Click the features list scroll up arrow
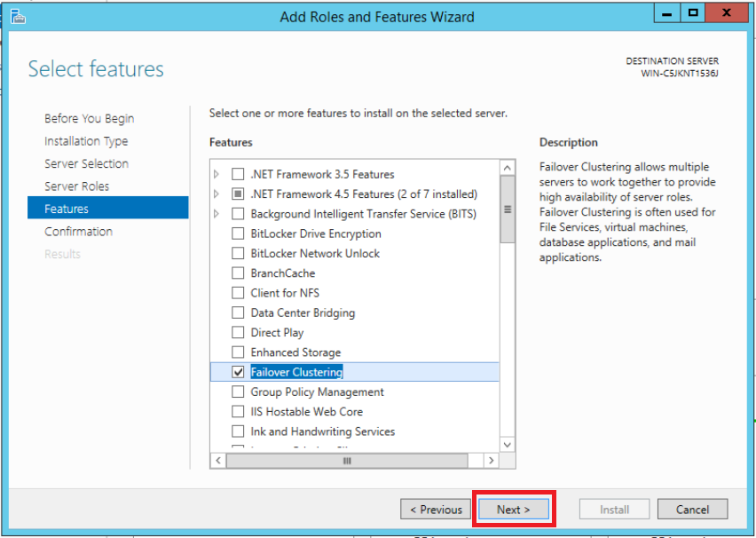The height and width of the screenshot is (538, 756). click(508, 168)
